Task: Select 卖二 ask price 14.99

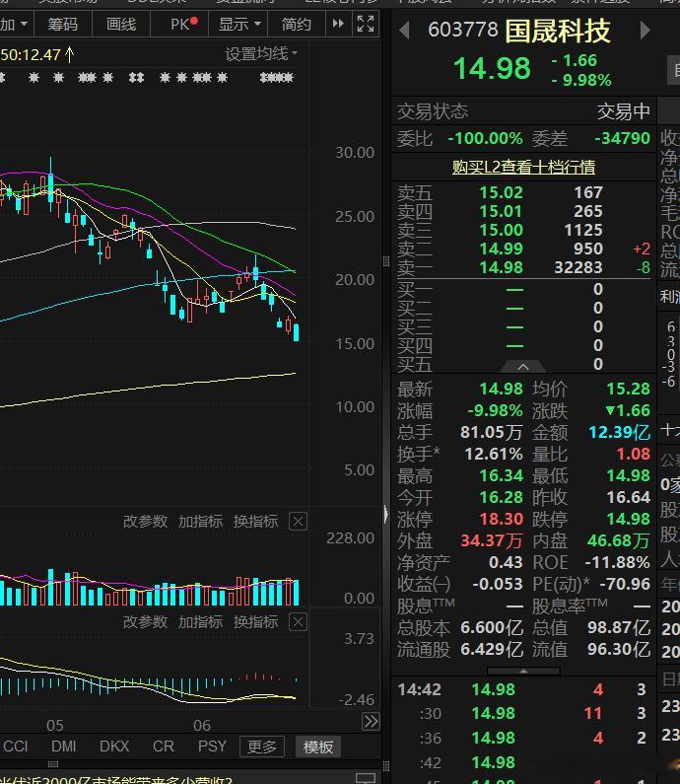Action: (x=502, y=249)
